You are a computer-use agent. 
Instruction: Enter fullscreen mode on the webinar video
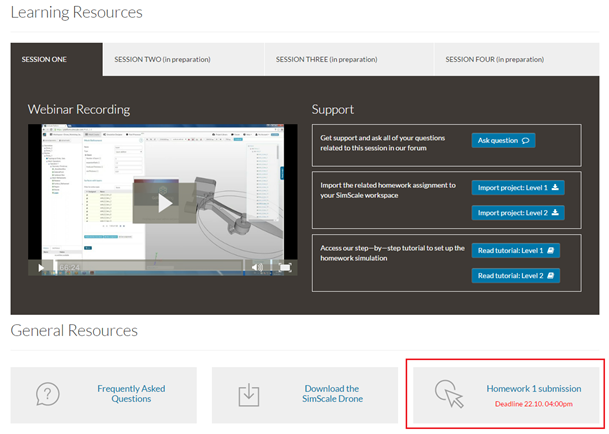[285, 267]
